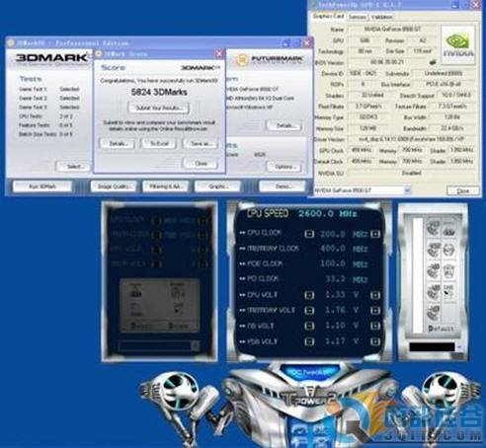
Task: Click Save as in Score dialog
Action: (x=201, y=144)
